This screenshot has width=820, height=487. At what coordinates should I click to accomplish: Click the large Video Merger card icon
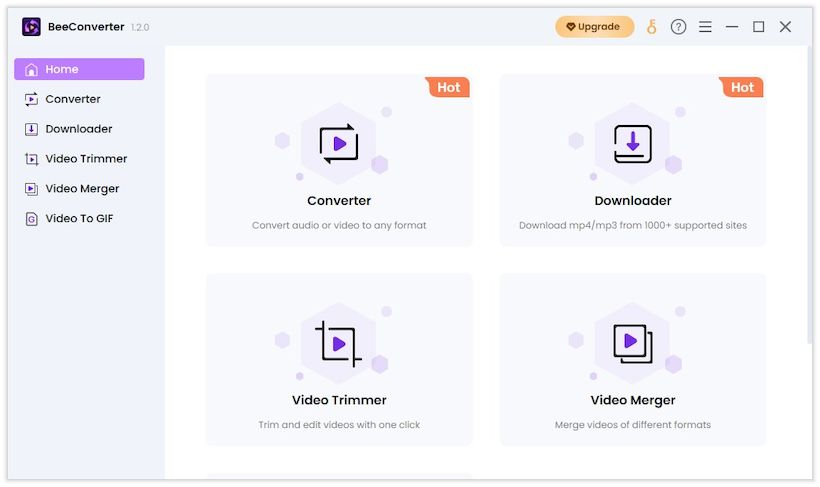click(x=633, y=344)
